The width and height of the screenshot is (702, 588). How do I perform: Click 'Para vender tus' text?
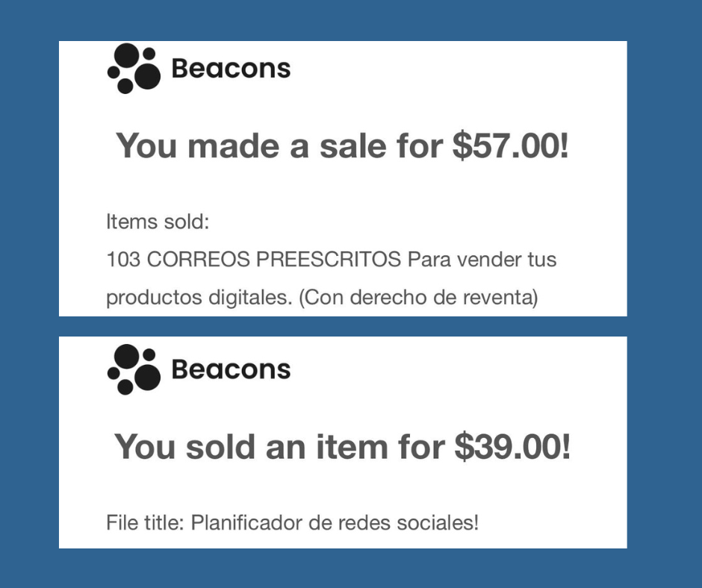[482, 260]
